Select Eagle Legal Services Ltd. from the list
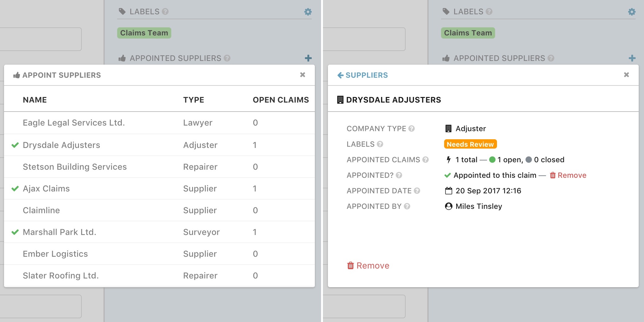This screenshot has height=322, width=644. point(74,122)
